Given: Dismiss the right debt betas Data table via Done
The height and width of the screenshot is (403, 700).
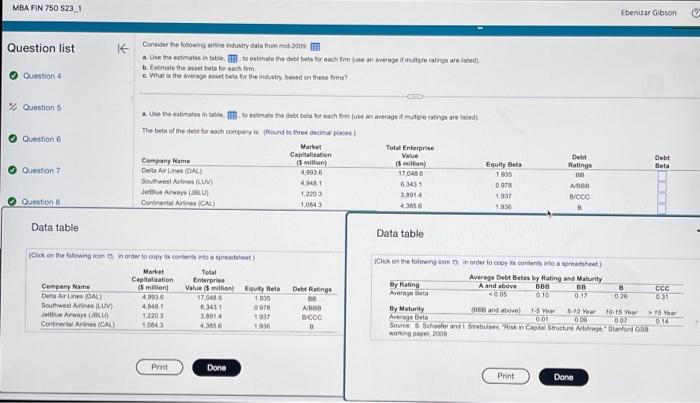Looking at the screenshot, I should point(563,377).
